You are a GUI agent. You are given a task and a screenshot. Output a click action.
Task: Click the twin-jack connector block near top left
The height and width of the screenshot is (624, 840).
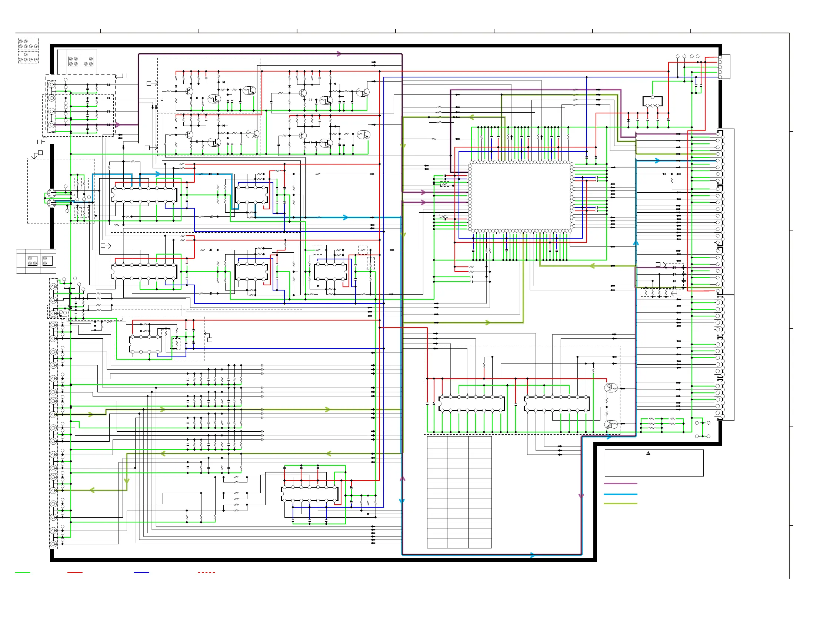point(77,62)
